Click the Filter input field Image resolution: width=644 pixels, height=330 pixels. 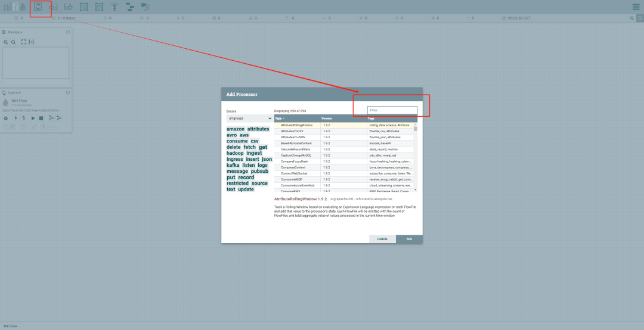click(392, 110)
